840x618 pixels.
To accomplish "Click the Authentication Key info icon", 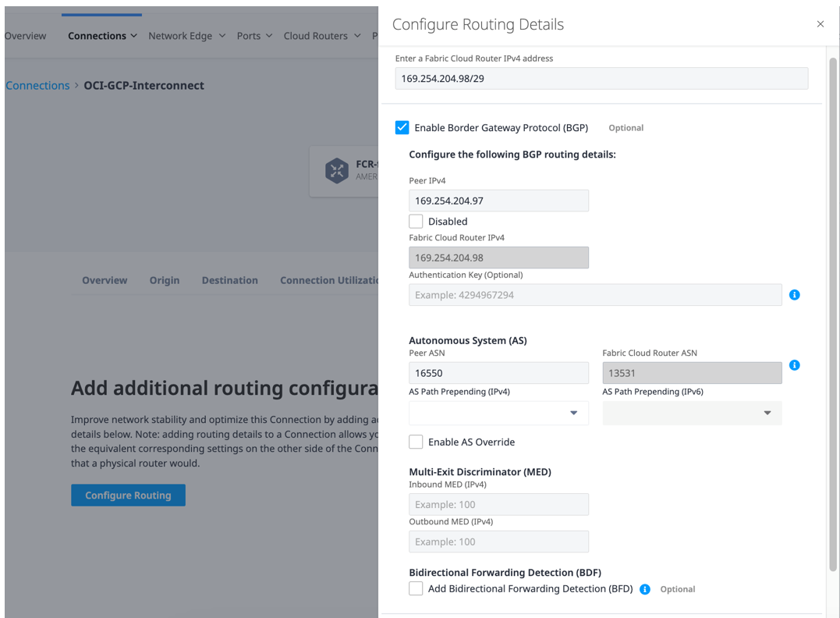I will [x=794, y=295].
